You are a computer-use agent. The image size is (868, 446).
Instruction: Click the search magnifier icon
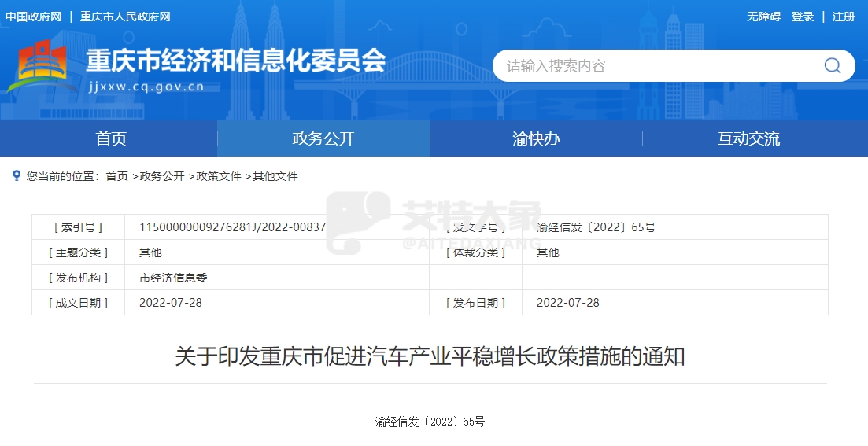tap(832, 66)
